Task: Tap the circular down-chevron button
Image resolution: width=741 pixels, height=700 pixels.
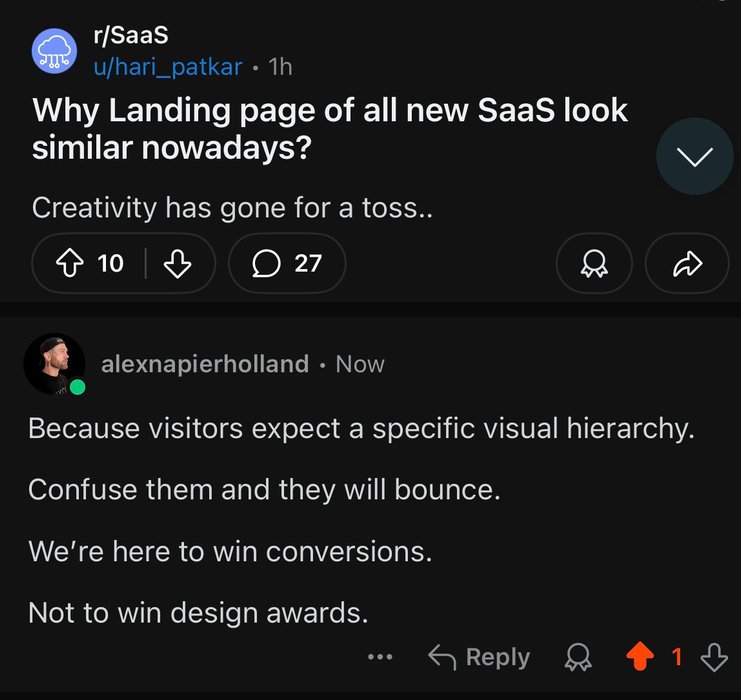Action: pyautogui.click(x=695, y=156)
